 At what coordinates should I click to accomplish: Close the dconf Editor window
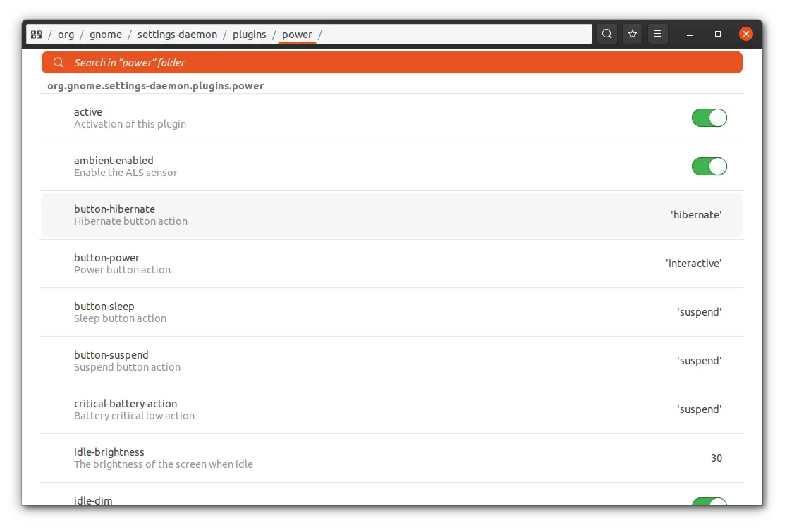tap(746, 34)
